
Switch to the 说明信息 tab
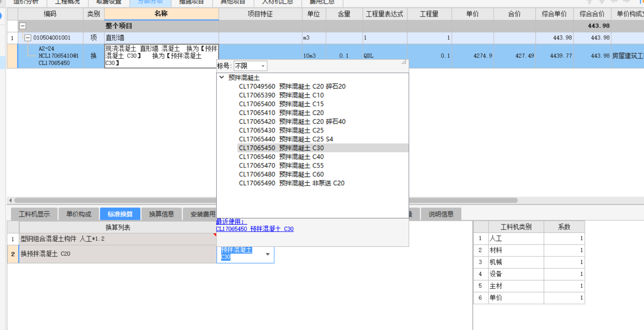tap(441, 214)
